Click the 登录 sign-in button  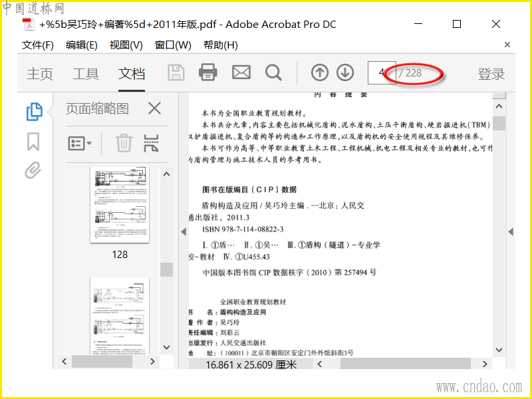tap(491, 74)
